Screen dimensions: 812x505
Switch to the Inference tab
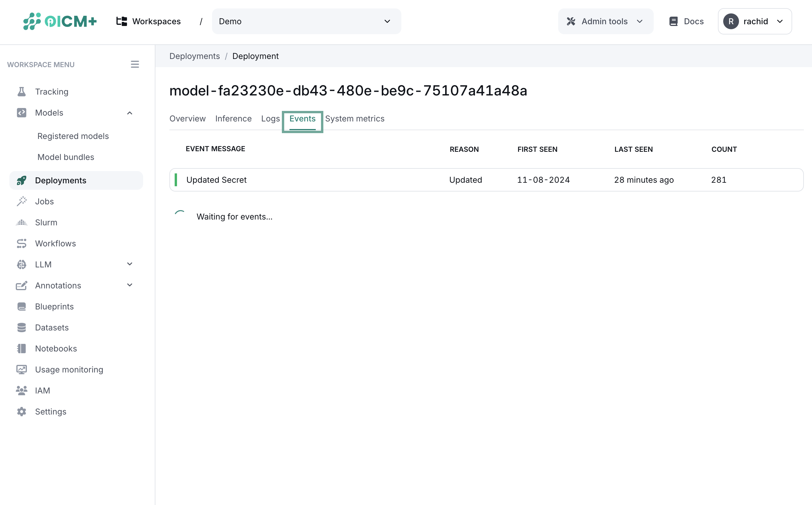coord(233,119)
